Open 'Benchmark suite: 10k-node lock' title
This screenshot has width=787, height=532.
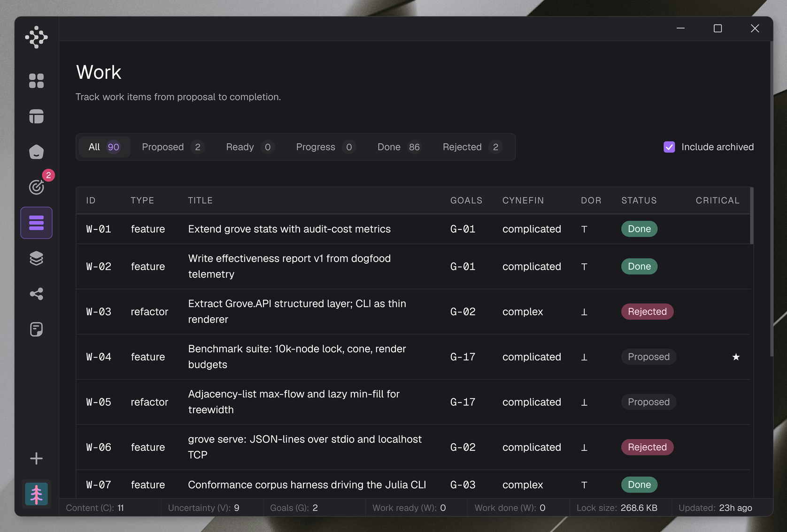(297, 357)
